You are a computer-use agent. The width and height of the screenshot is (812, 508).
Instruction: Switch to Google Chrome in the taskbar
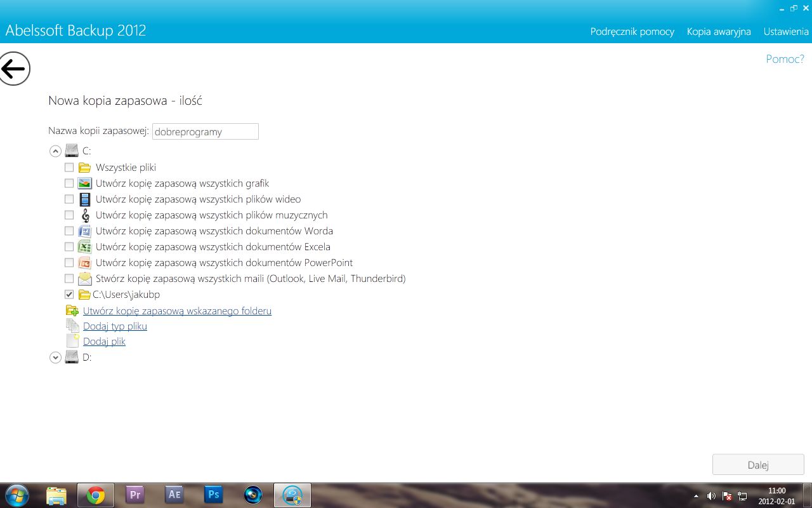(x=96, y=495)
